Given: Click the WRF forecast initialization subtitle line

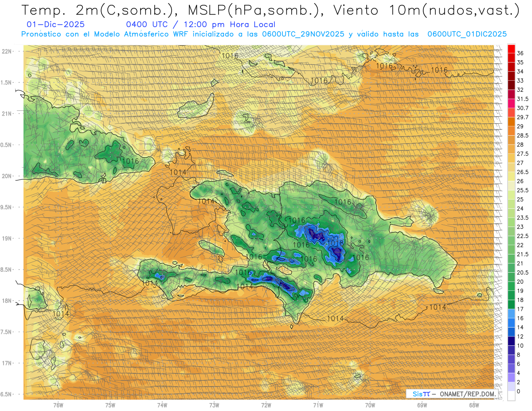Looking at the screenshot, I should pyautogui.click(x=264, y=34).
